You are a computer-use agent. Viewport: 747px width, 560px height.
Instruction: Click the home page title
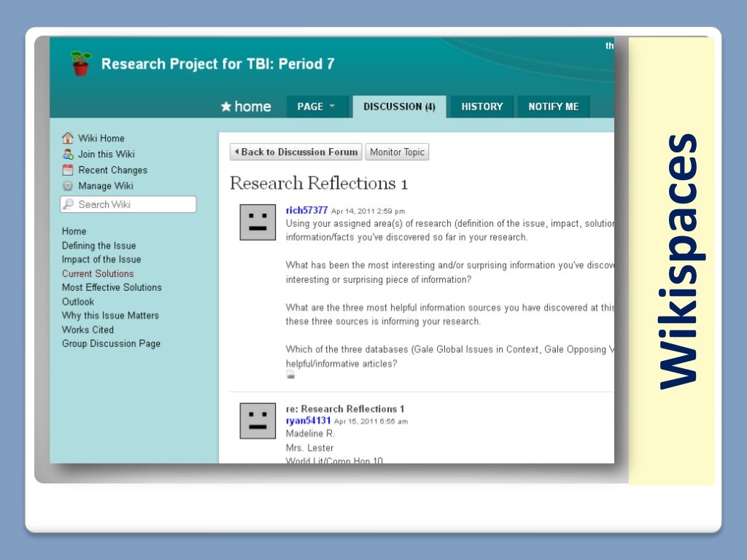(x=252, y=106)
